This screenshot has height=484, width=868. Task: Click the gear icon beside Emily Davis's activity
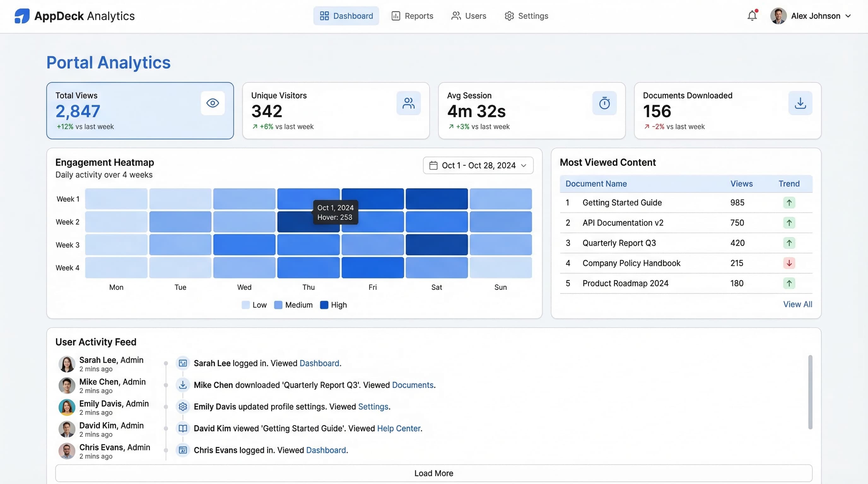point(183,406)
